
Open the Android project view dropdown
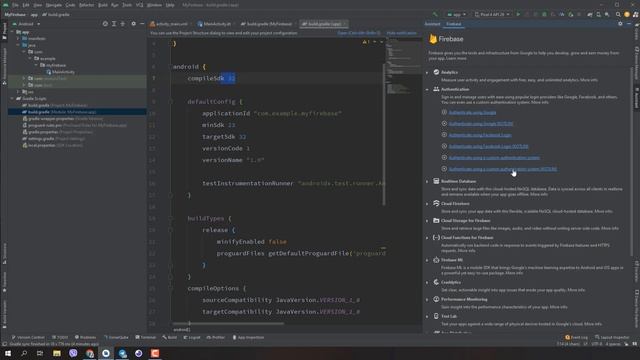[27, 24]
